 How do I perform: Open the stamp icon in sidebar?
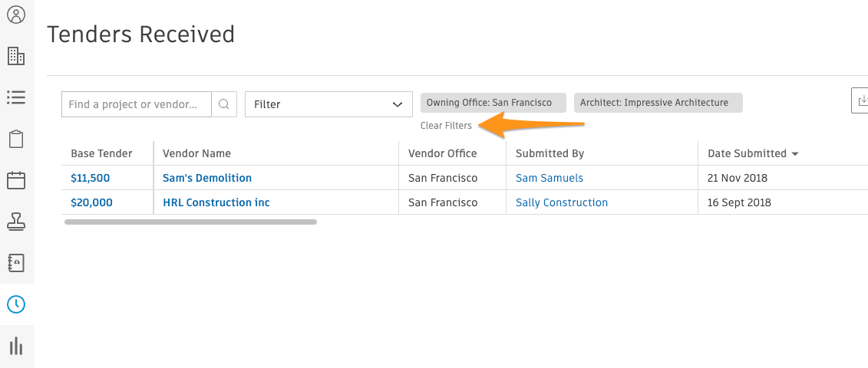(17, 222)
